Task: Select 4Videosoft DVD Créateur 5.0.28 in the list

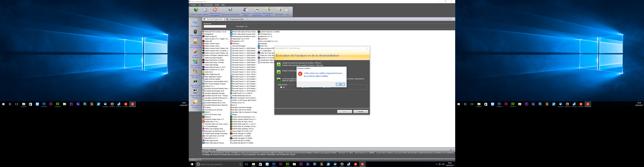Action: pyautogui.click(x=214, y=32)
